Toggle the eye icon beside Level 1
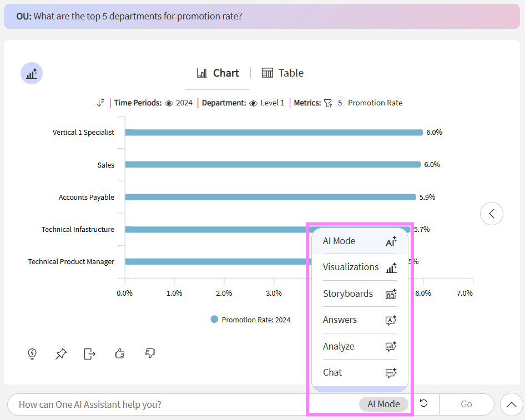 click(x=254, y=103)
